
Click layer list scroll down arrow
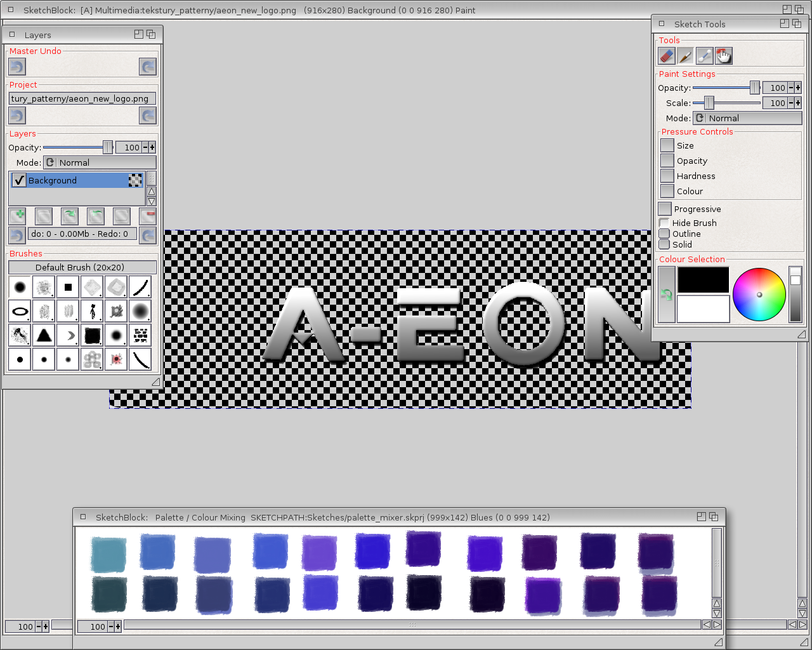click(x=152, y=201)
